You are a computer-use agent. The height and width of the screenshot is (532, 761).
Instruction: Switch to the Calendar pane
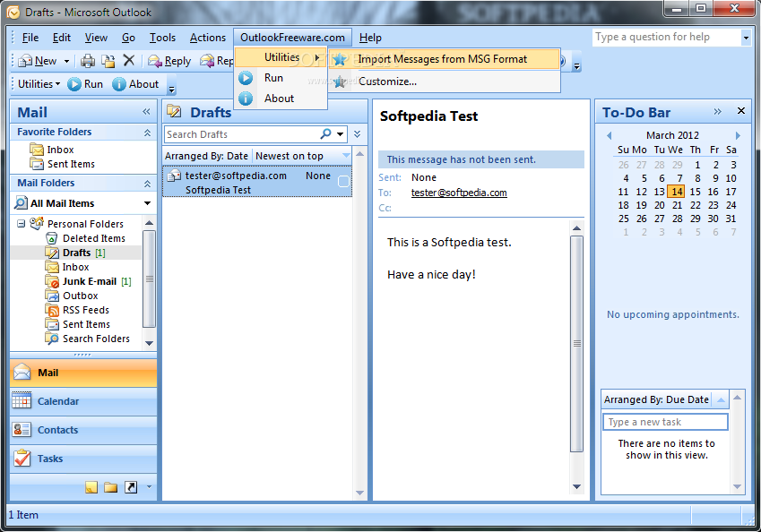pos(83,401)
